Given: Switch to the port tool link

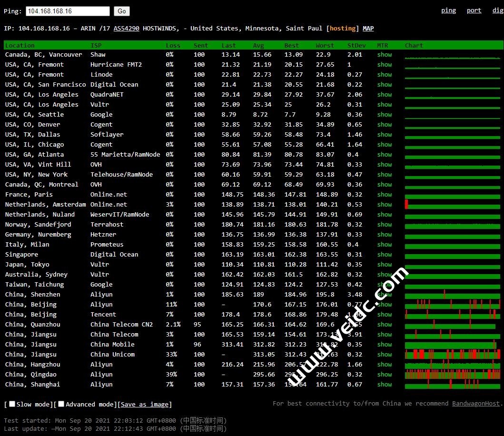Looking at the screenshot, I should coord(474,10).
